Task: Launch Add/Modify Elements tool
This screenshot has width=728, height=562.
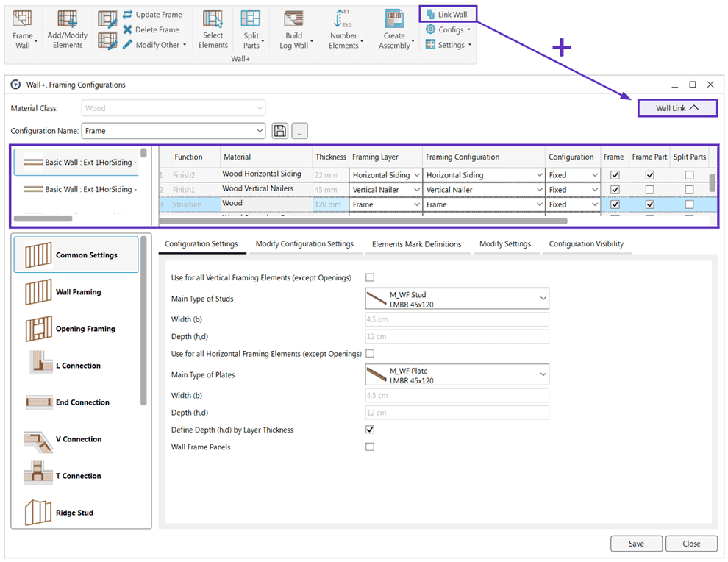Action: point(68,29)
